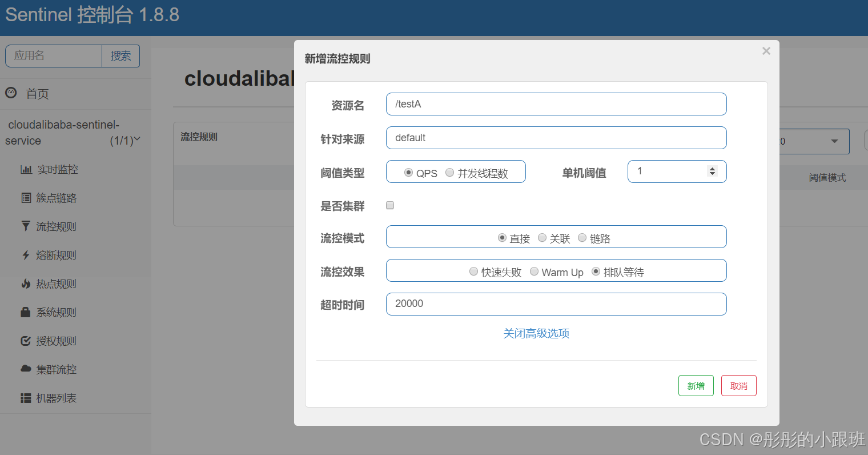Viewport: 868px width, 455px height.
Task: Click the bar chart icon for 实时监控
Action: tap(26, 169)
